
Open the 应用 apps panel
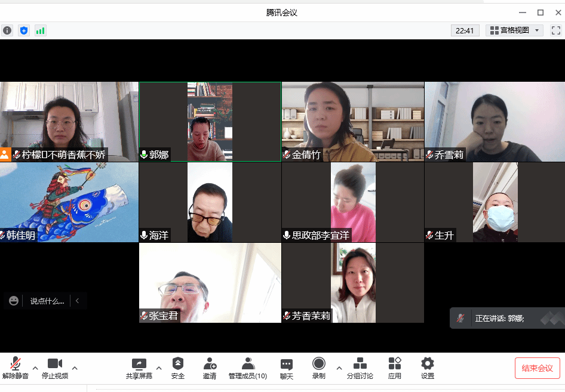[395, 368]
